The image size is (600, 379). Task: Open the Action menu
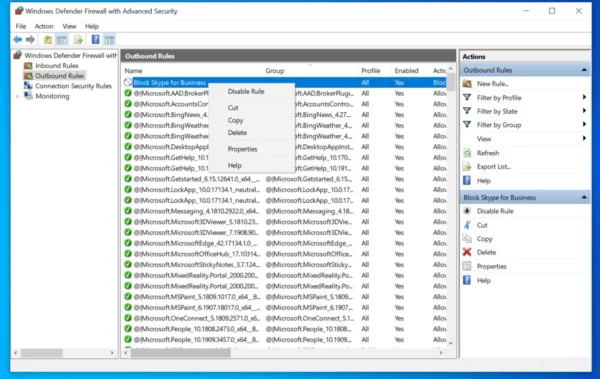pyautogui.click(x=44, y=26)
